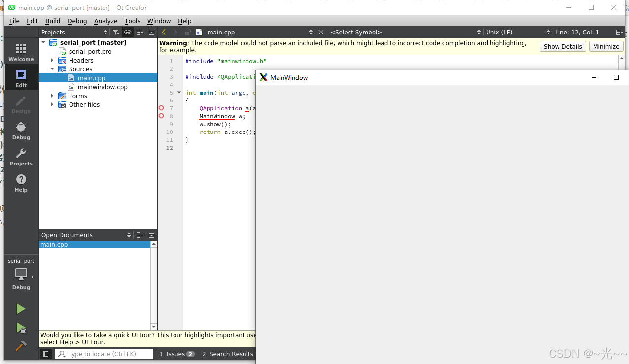The height and width of the screenshot is (364, 629).
Task: Click Line 12, Col 1 indicator
Action: [x=577, y=32]
